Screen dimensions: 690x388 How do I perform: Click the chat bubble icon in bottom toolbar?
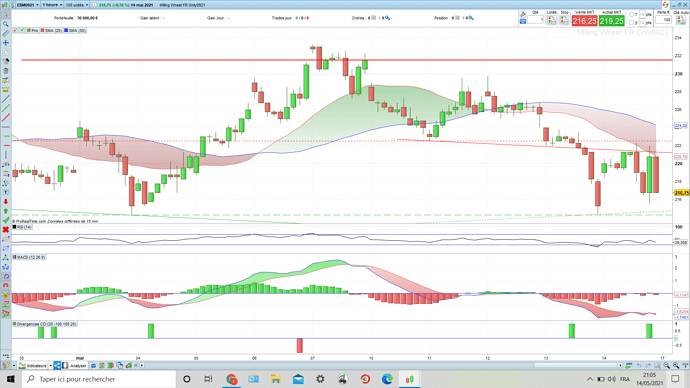coord(93,366)
